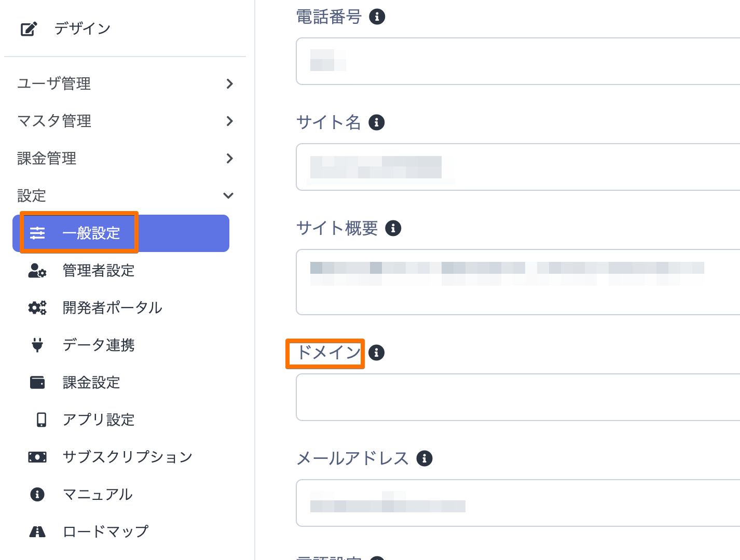Click the site name info icon
Image resolution: width=740 pixels, height=560 pixels.
coord(377,122)
